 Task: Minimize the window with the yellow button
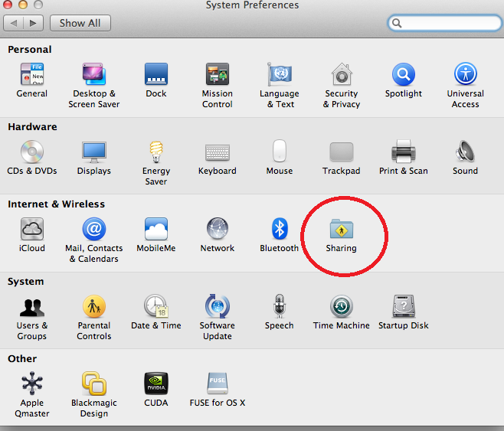tap(22, 4)
